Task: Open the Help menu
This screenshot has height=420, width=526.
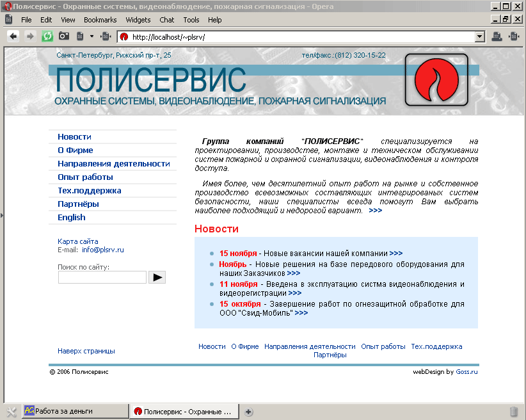Action: tap(215, 20)
